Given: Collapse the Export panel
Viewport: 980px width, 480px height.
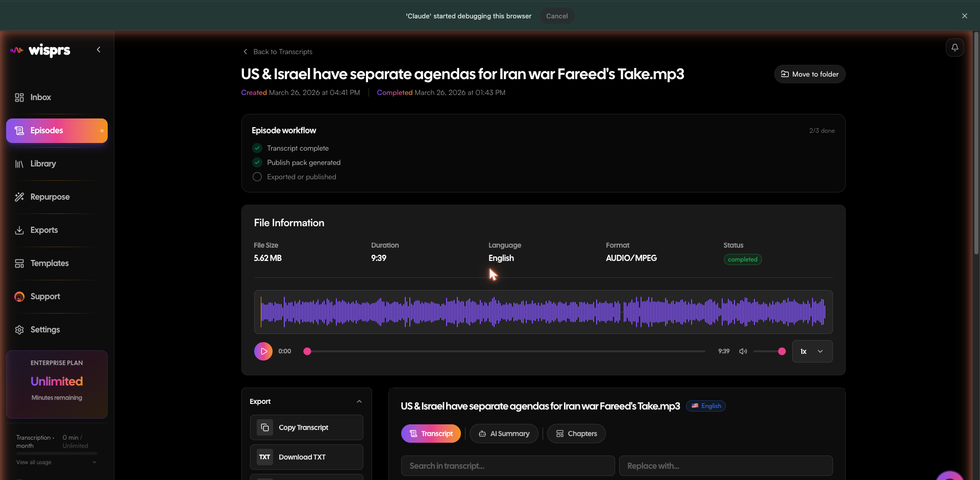Looking at the screenshot, I should coord(359,401).
